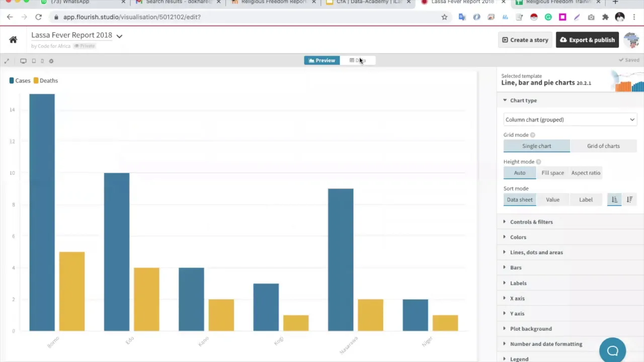Switch to Religious Freedom Training sheet tab
644x362 pixels.
558,2
